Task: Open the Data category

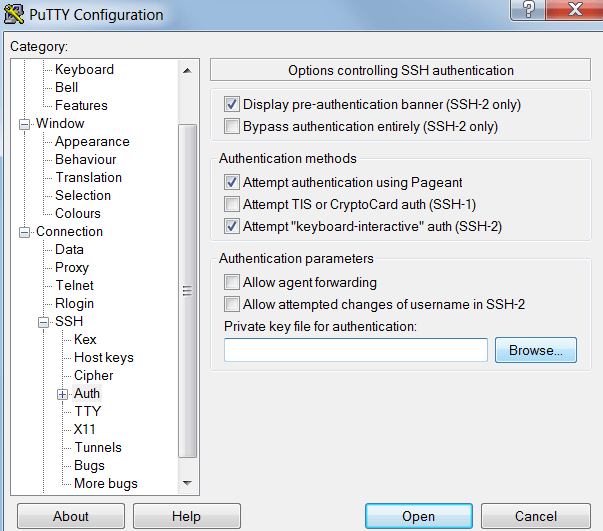Action: click(69, 250)
